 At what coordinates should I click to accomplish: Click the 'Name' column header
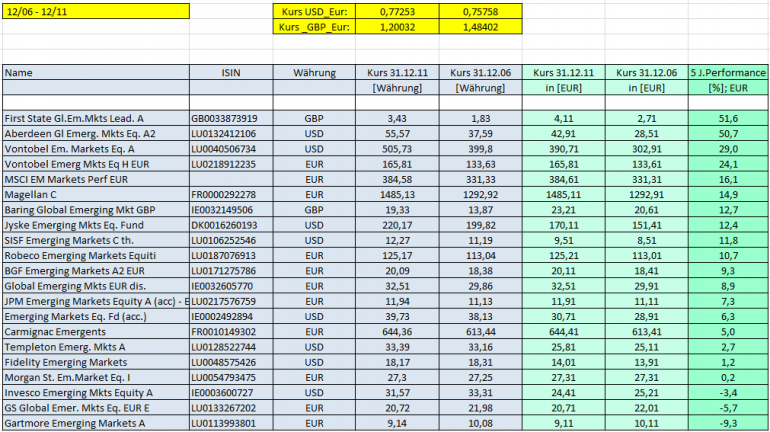tap(96, 73)
